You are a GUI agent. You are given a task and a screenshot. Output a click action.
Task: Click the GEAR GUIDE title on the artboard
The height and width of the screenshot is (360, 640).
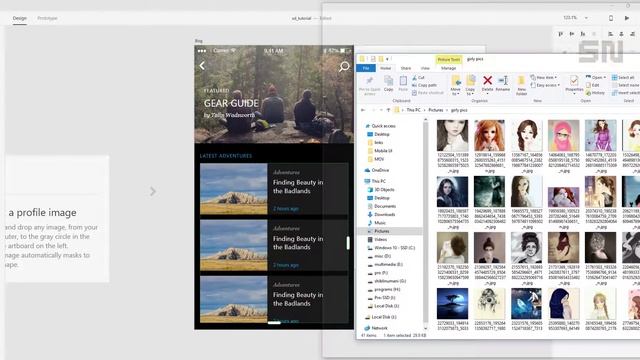tap(231, 103)
